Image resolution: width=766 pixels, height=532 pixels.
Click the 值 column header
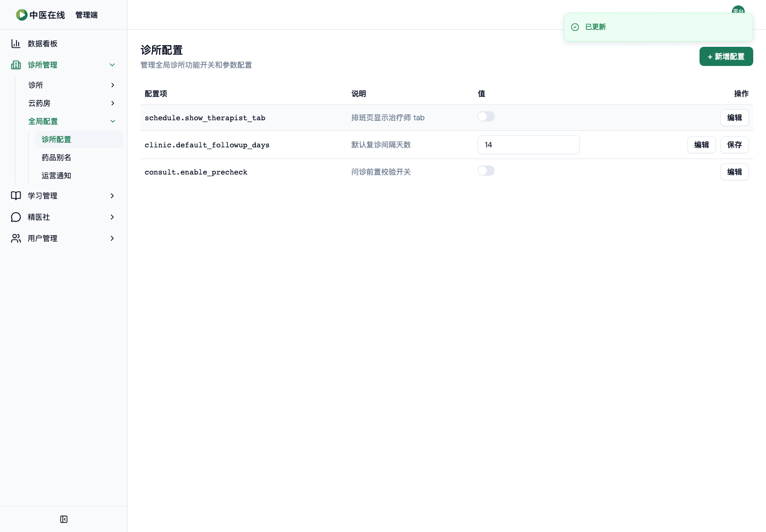click(481, 94)
